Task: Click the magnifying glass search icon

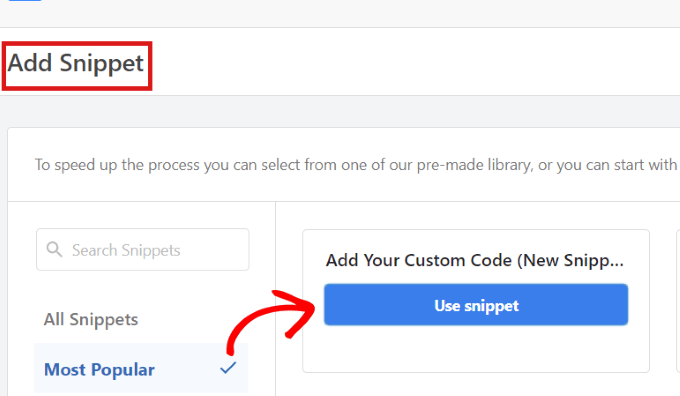Action: click(54, 249)
